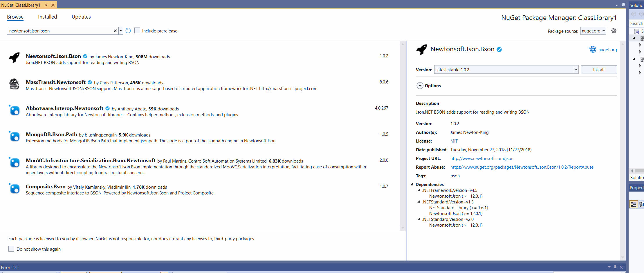Open the Project URL newtonsoft.com/json link

click(482, 158)
